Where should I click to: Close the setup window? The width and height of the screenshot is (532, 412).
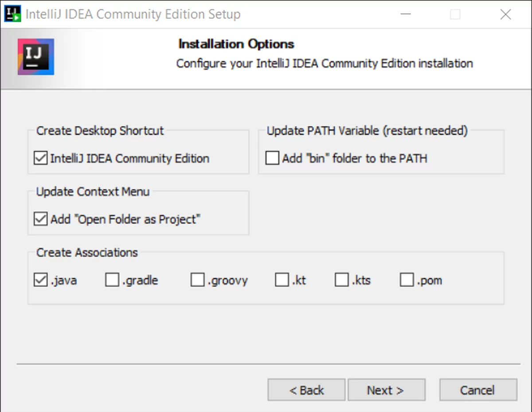click(505, 15)
